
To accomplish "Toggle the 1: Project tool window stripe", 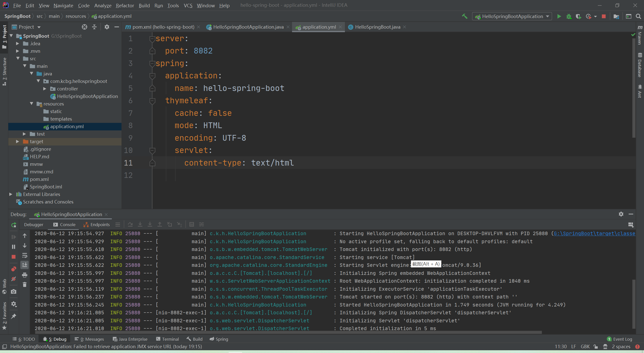I will coord(4,37).
